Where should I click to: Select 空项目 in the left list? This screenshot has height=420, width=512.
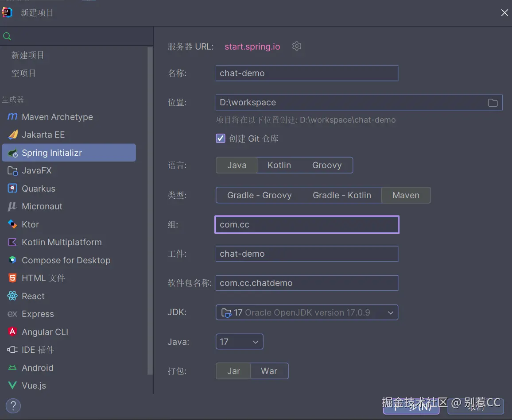[23, 73]
